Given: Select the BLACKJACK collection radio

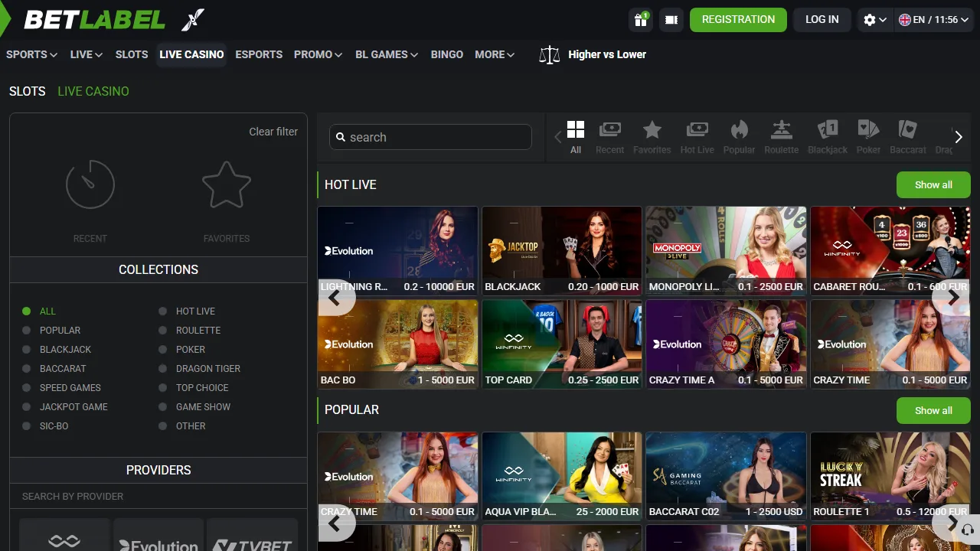Looking at the screenshot, I should point(26,350).
